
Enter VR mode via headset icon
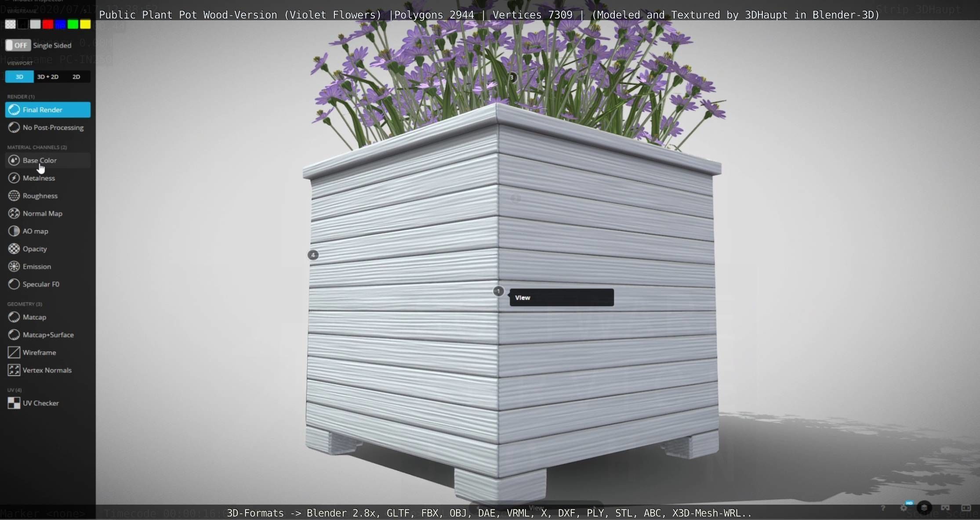pos(945,508)
